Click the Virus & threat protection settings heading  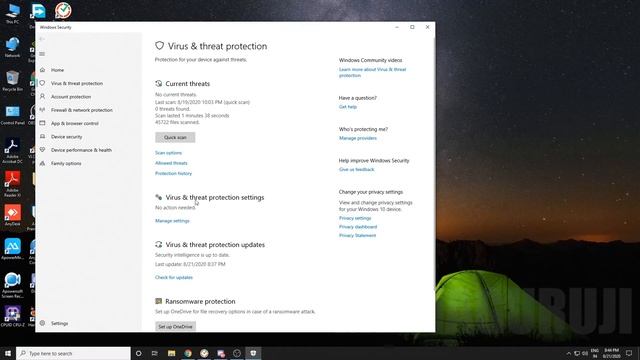pyautogui.click(x=215, y=198)
